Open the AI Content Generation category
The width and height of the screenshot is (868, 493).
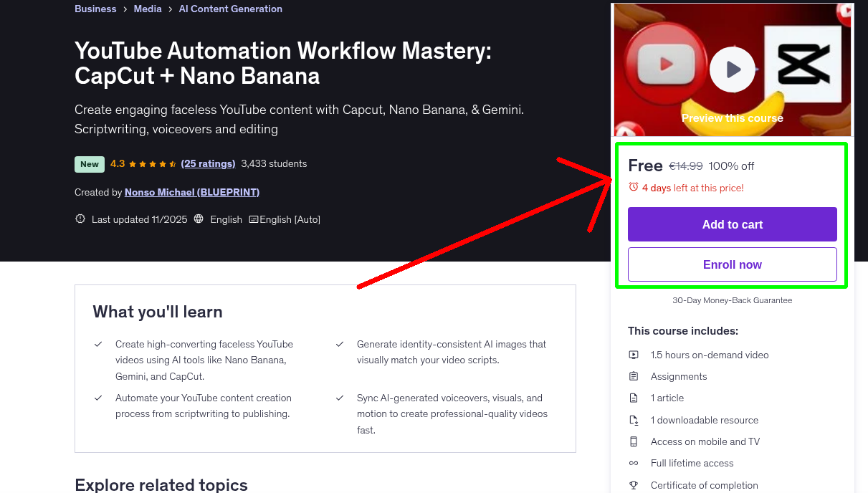point(230,9)
